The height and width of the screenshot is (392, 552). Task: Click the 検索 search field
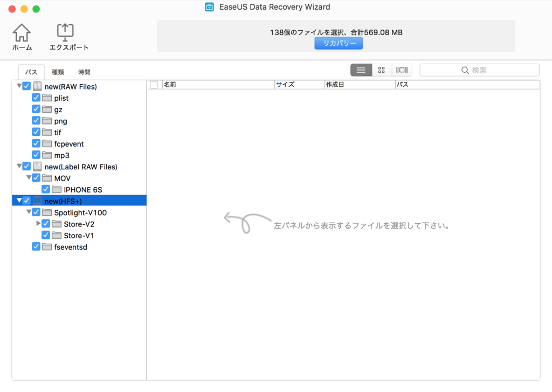tap(479, 70)
